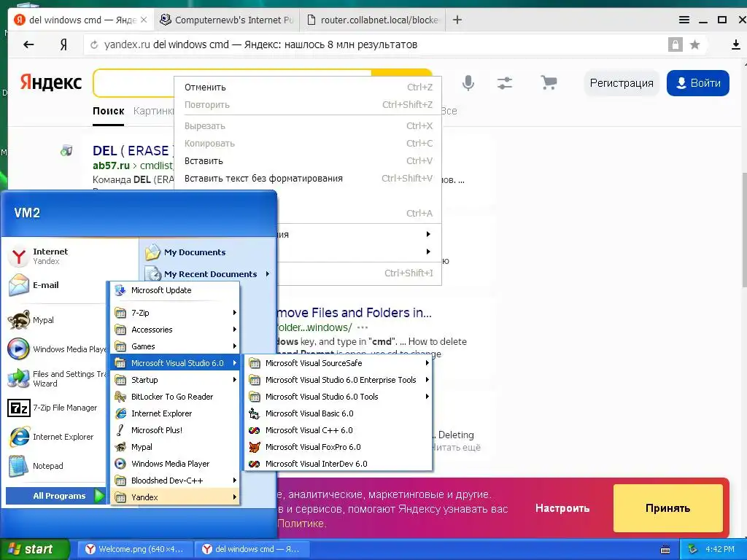Close the del windows cmd tab
The width and height of the screenshot is (747, 560).
(x=144, y=20)
